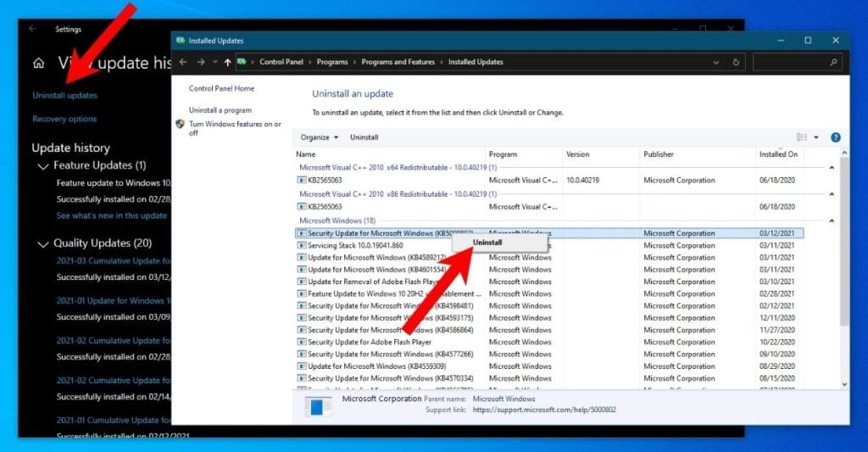Select Security Update (KB4577266) row

click(549, 354)
